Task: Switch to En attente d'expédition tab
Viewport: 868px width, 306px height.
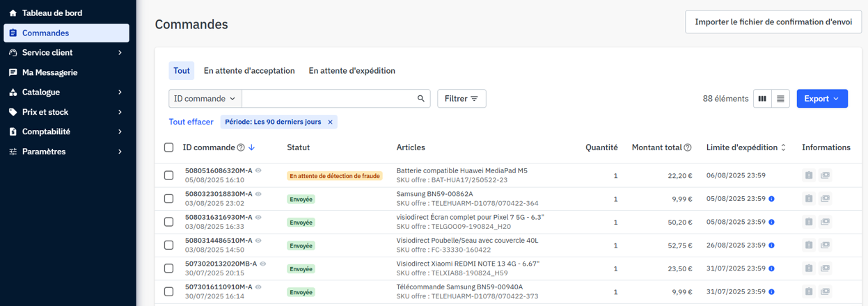Action: coord(352,71)
